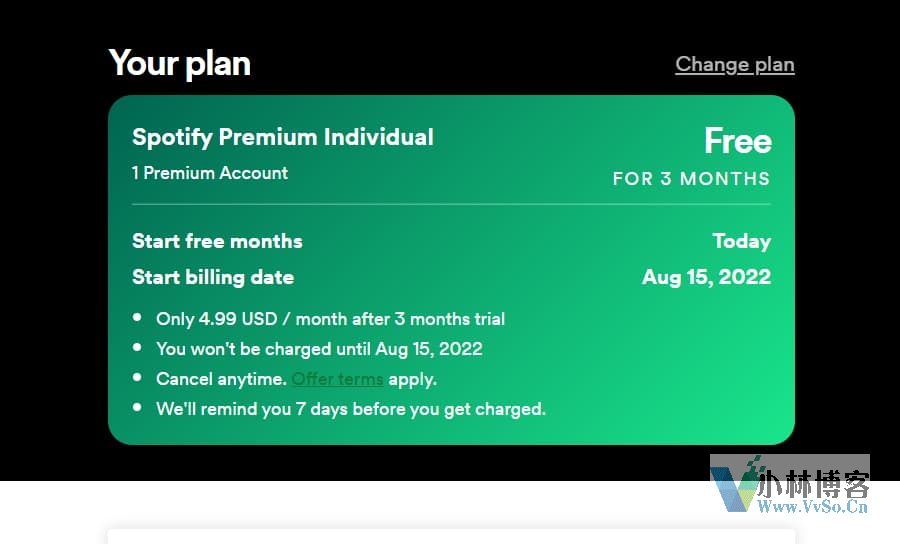Click the Change plan link
The image size is (900, 544).
point(735,64)
